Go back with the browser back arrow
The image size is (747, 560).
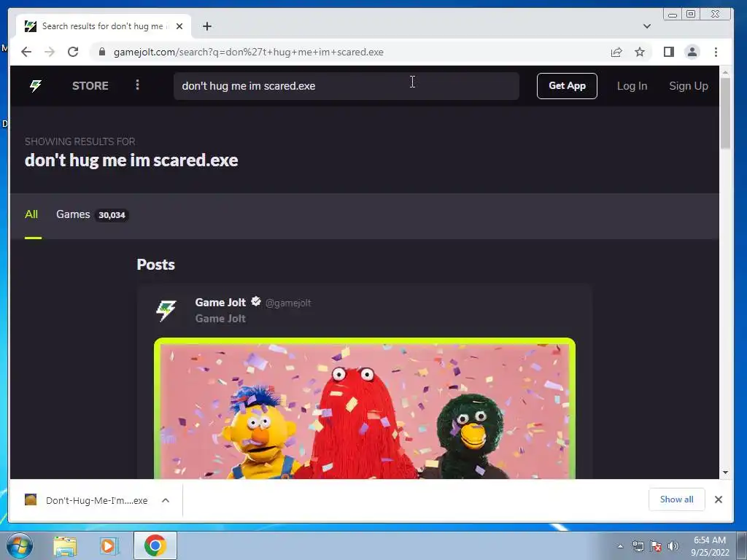point(26,52)
